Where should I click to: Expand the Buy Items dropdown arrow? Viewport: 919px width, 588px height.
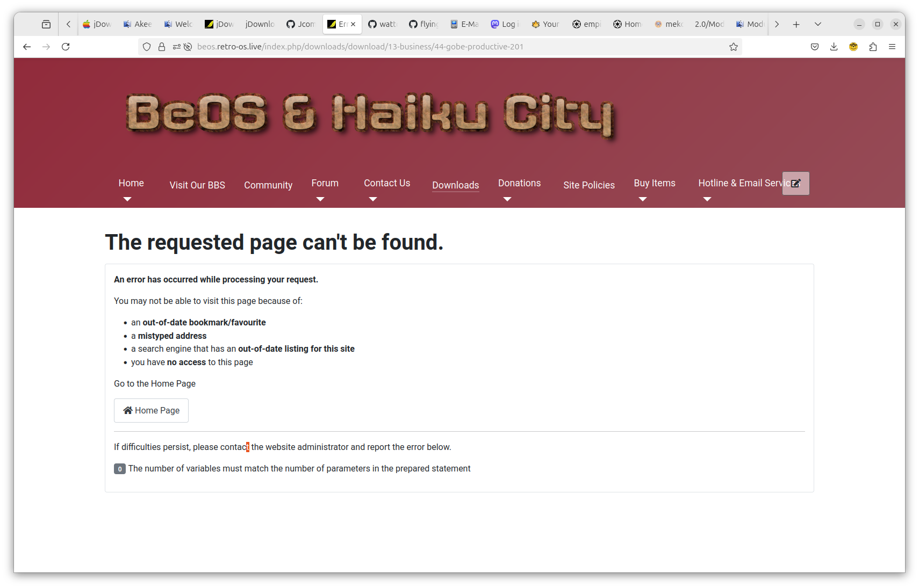point(643,199)
